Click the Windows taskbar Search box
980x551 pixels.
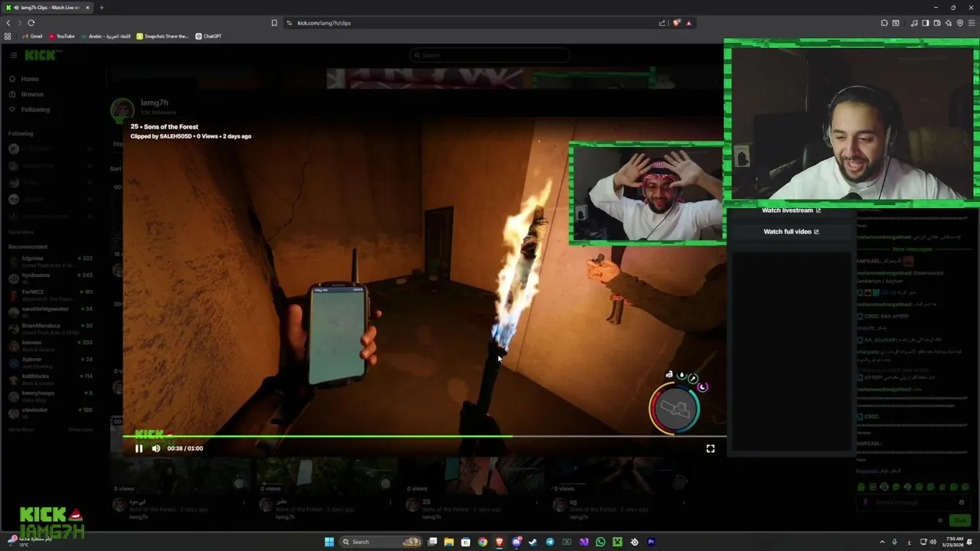[x=381, y=542]
